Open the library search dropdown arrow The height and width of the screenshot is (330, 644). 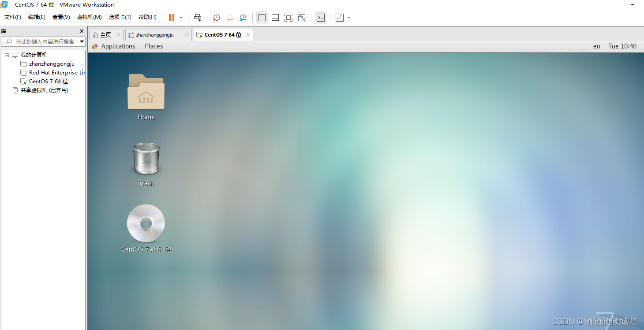click(82, 41)
